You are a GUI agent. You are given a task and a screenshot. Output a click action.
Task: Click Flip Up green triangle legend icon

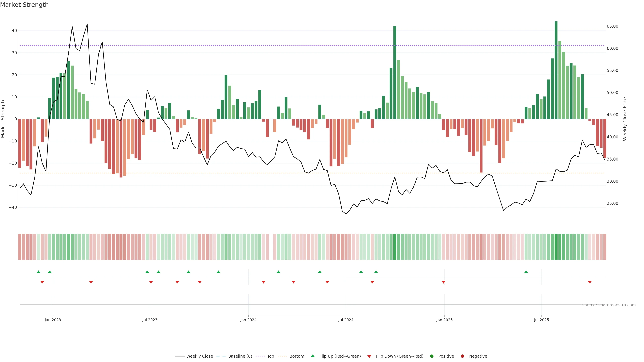tap(312, 356)
